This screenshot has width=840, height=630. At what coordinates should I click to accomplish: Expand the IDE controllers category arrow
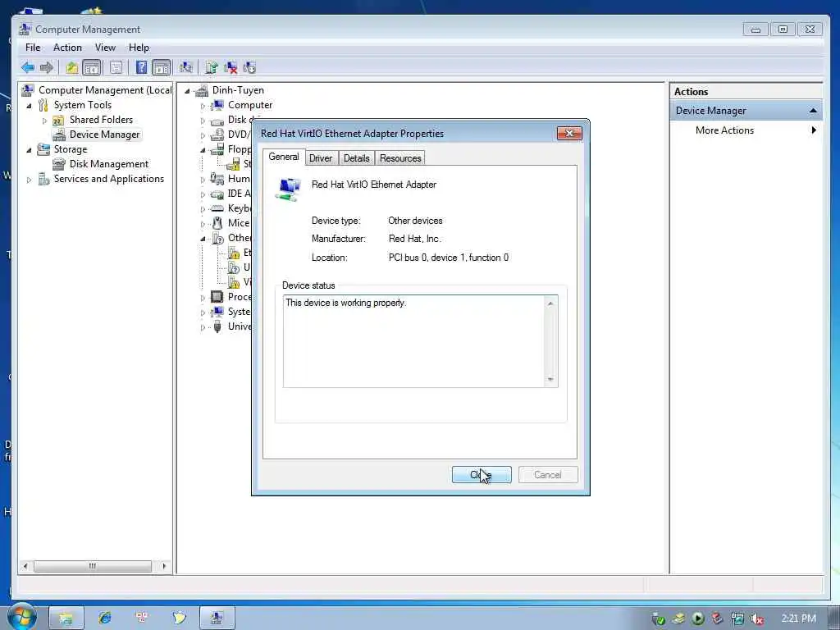[203, 194]
